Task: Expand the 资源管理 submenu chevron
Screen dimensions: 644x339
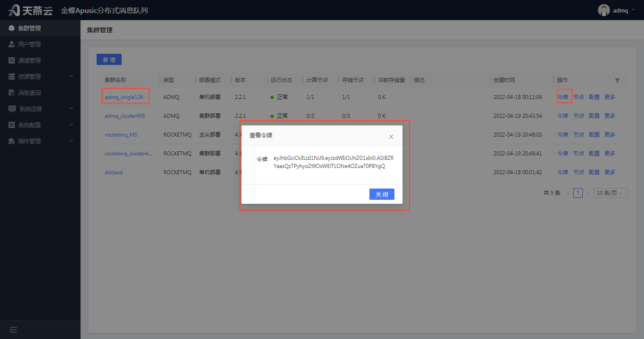Action: coord(72,77)
